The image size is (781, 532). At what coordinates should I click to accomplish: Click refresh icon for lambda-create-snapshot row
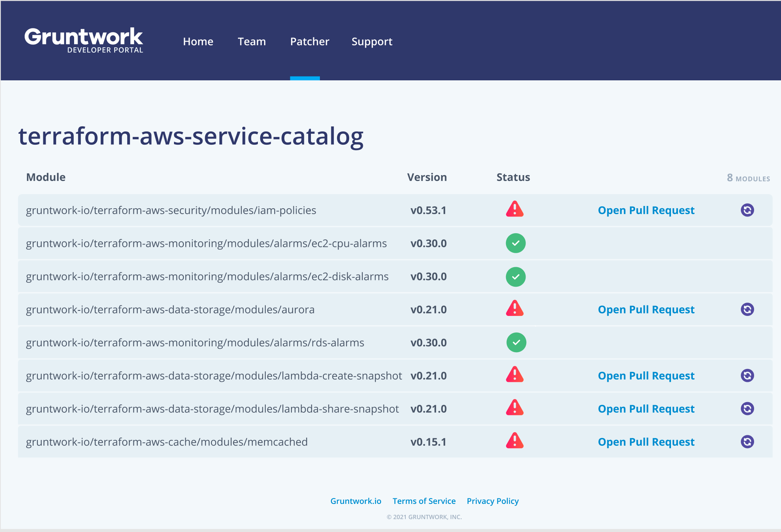click(x=747, y=376)
